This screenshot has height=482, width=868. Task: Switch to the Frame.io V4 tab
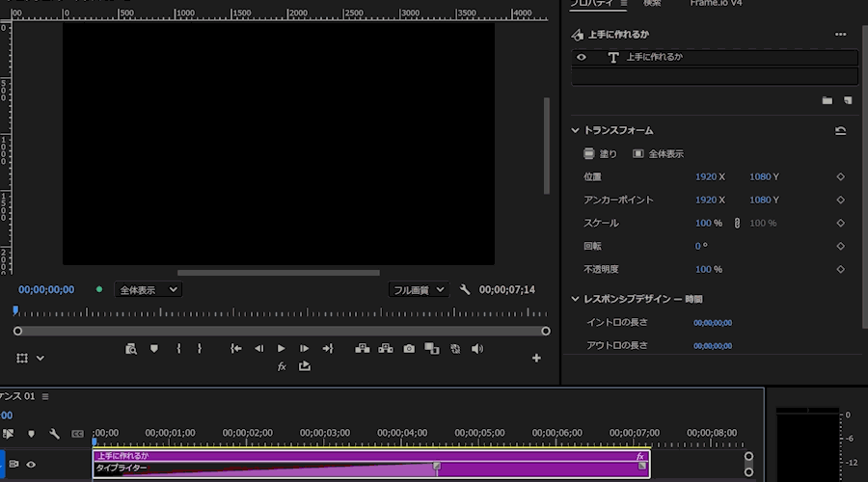pyautogui.click(x=716, y=3)
